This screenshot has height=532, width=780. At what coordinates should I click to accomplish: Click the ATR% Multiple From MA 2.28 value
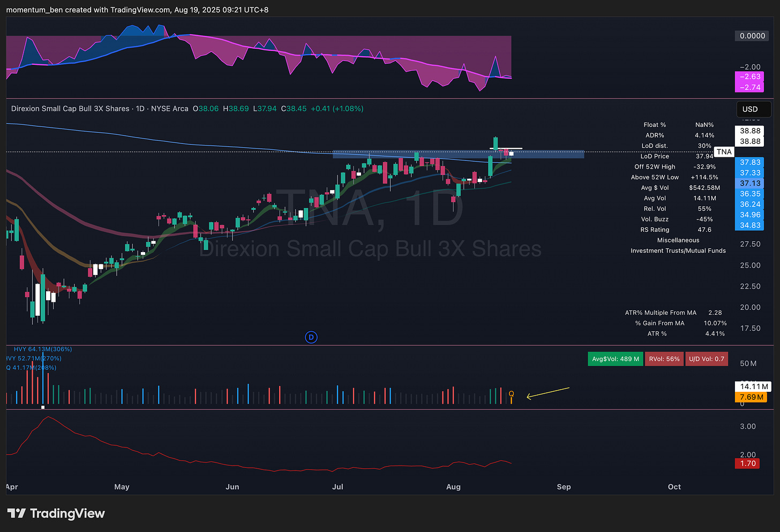(715, 313)
